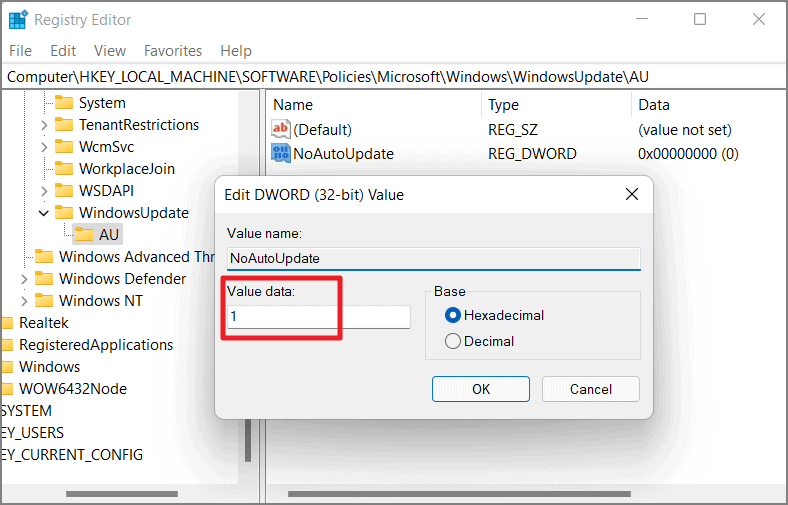The height and width of the screenshot is (505, 788).
Task: Select the Hexadecimal base option
Action: coord(452,315)
